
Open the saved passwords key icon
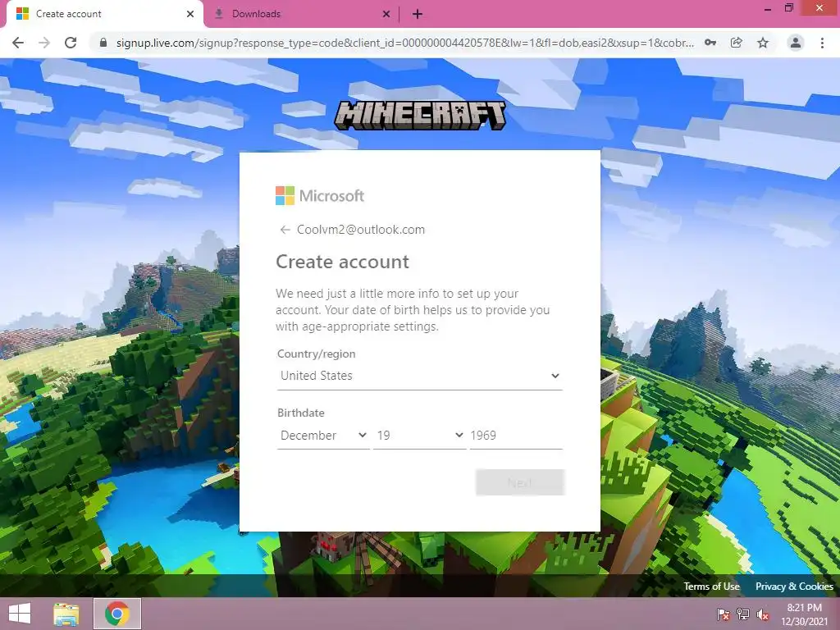710,43
